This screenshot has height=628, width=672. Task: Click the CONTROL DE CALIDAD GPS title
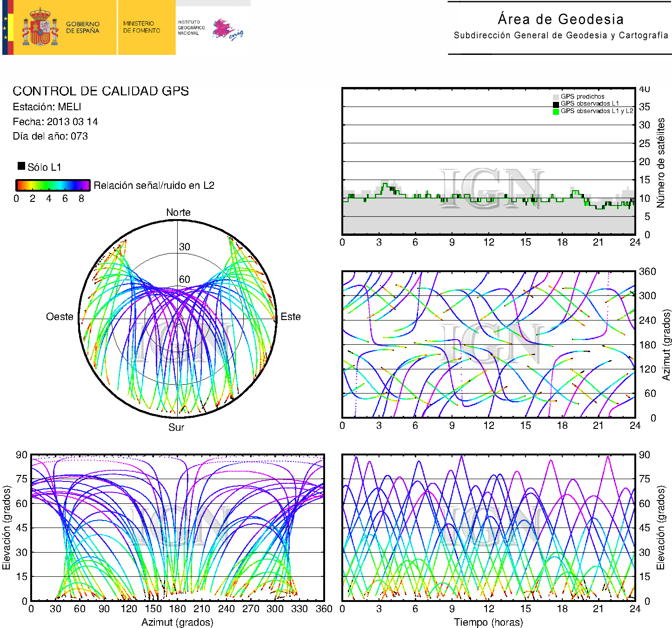coord(100,91)
